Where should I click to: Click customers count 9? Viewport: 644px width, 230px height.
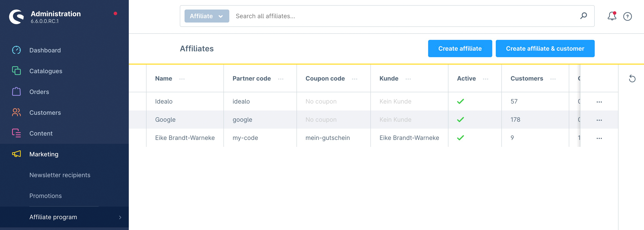pyautogui.click(x=512, y=138)
